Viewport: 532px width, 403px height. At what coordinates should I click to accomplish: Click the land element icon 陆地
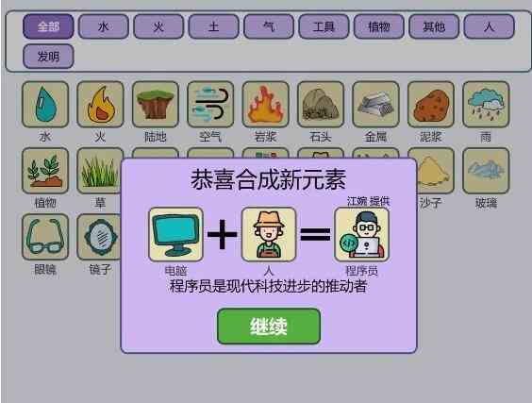click(156, 104)
